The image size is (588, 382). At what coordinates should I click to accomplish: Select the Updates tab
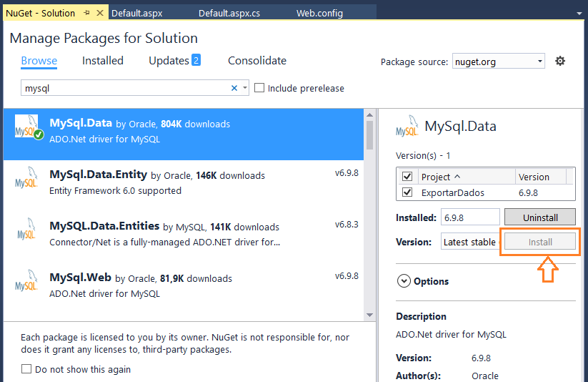click(169, 61)
